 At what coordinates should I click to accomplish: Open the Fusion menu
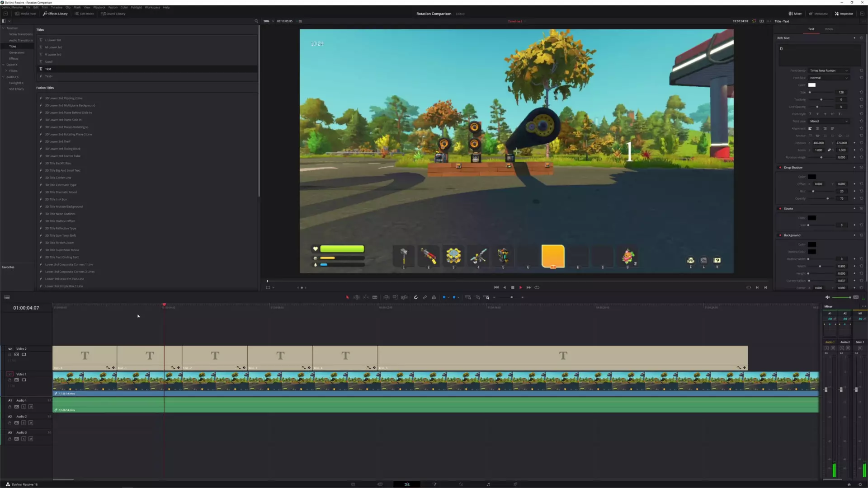click(x=113, y=7)
